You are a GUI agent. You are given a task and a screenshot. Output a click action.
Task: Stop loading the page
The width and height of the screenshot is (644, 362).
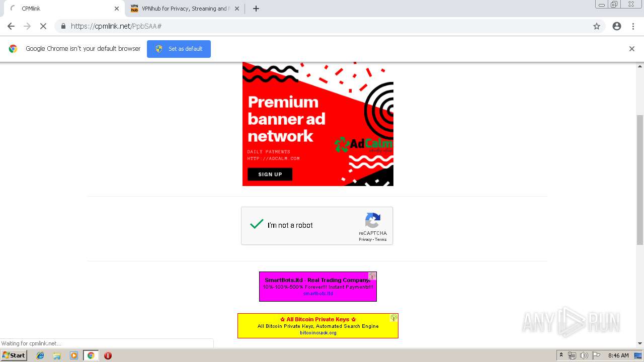(x=43, y=26)
